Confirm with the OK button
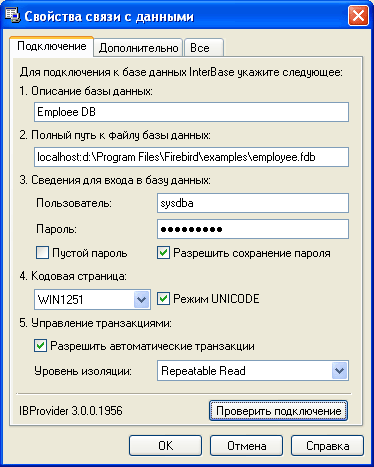 165,446
